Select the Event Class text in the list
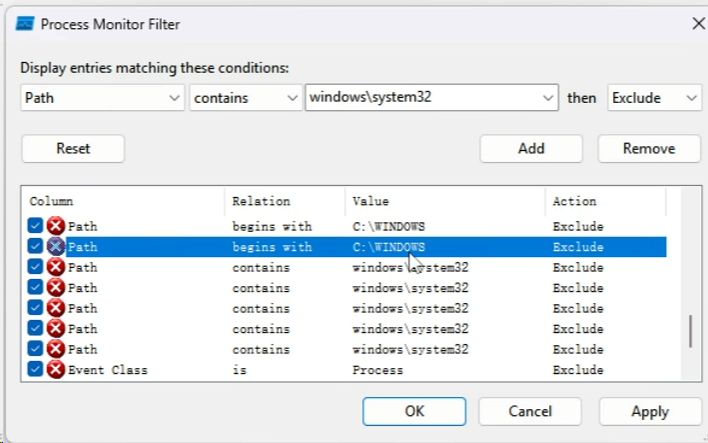 pyautogui.click(x=107, y=370)
